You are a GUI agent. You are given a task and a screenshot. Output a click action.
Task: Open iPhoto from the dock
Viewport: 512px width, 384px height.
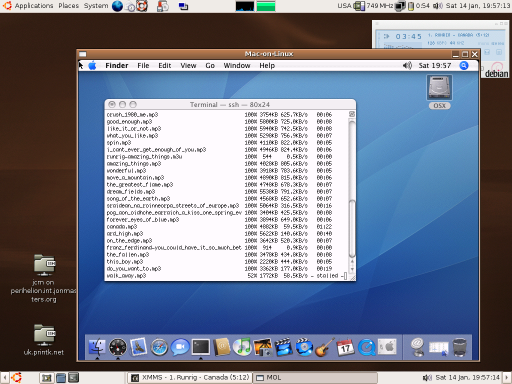263,347
